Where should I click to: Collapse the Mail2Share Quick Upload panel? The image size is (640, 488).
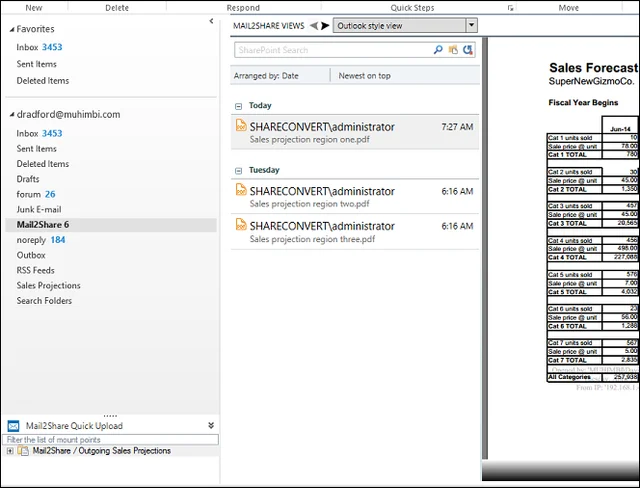point(211,425)
